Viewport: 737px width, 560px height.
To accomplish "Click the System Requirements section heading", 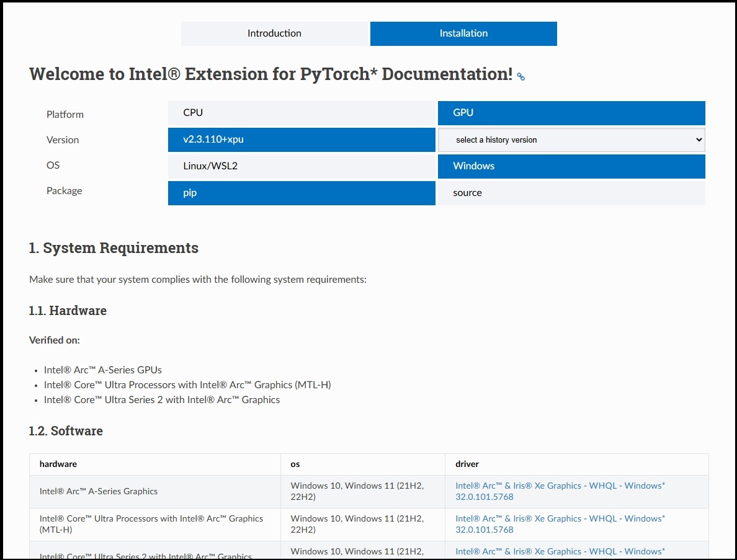I will 114,247.
